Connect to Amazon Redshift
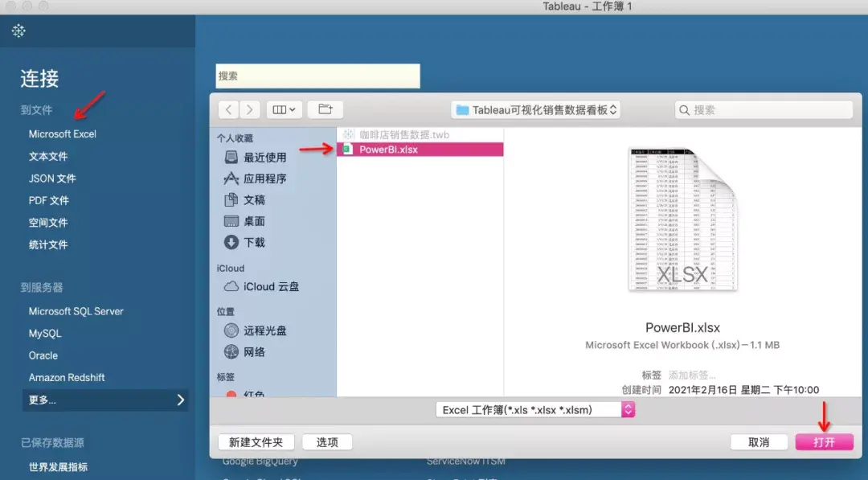Screen dimensions: 868x480 67,378
